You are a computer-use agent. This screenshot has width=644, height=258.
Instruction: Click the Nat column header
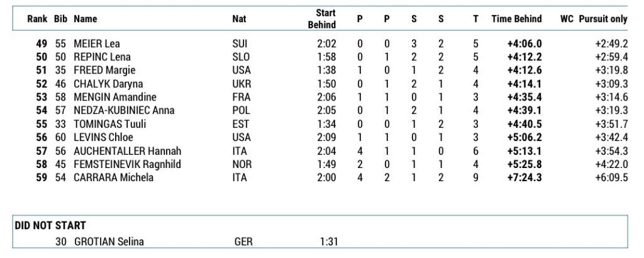click(239, 19)
